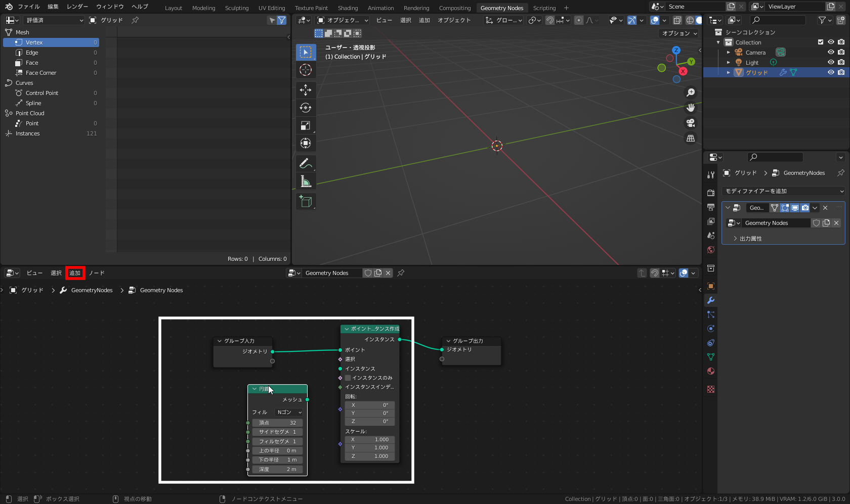Open the ファイル menu

[29, 7]
